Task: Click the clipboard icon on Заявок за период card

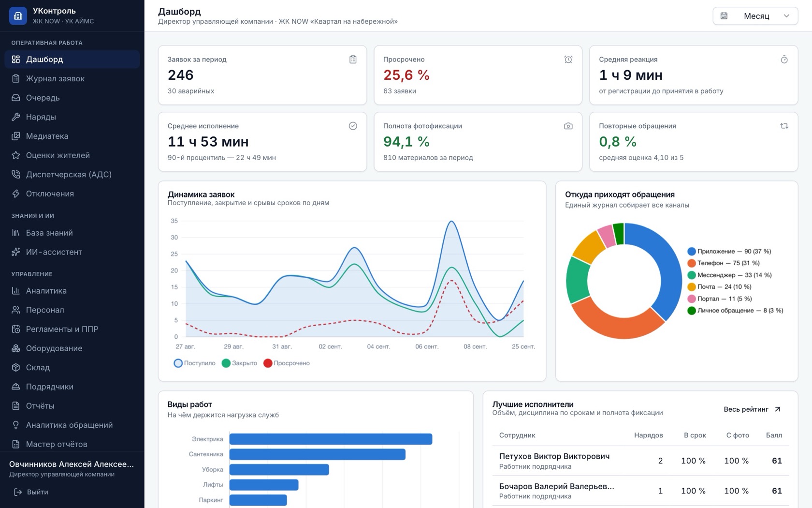Action: [353, 60]
